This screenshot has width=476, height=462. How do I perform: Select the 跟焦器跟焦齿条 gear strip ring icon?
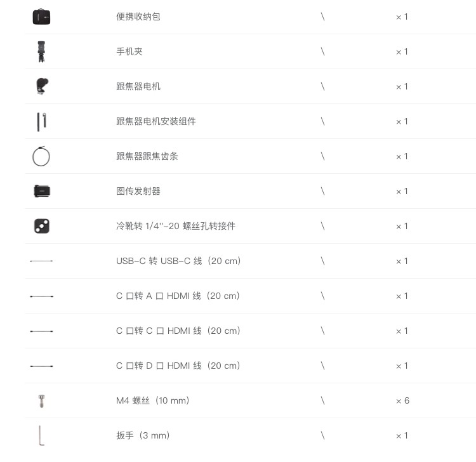(x=41, y=156)
